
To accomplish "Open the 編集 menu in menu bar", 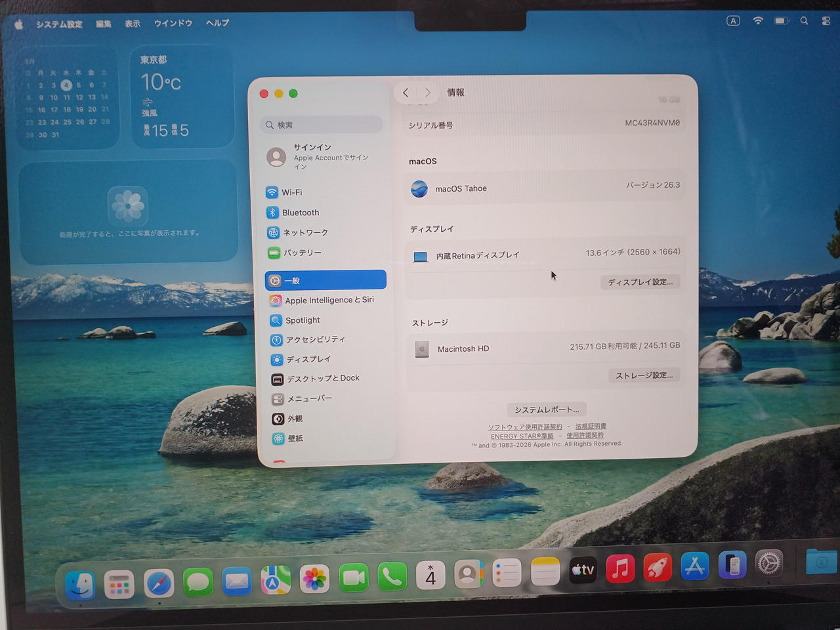I will [x=104, y=24].
